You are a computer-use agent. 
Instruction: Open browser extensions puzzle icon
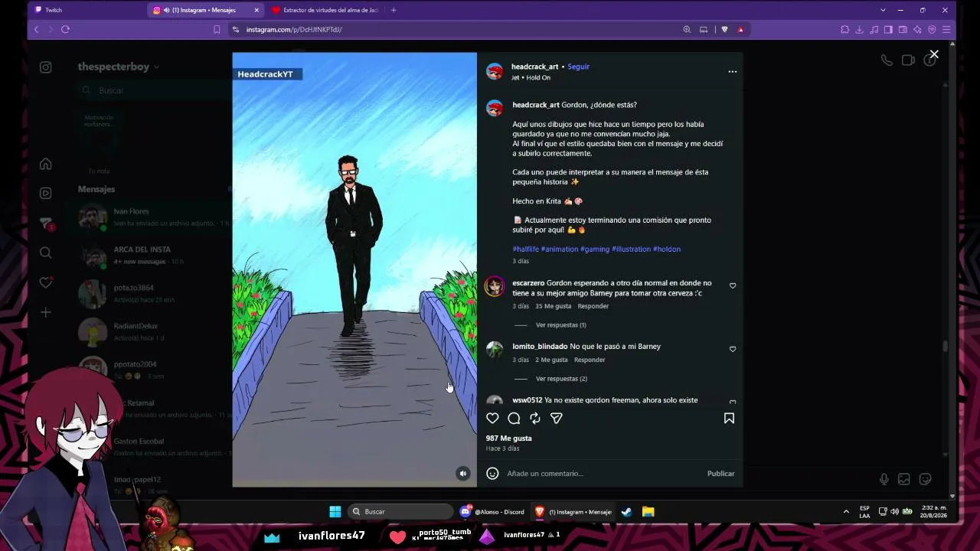click(x=844, y=30)
